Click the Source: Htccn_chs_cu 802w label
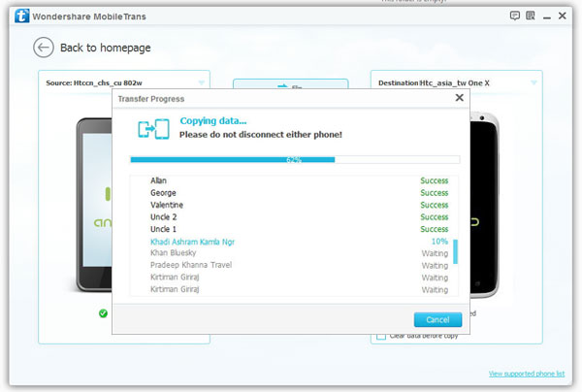This screenshot has height=392, width=582. (x=94, y=82)
